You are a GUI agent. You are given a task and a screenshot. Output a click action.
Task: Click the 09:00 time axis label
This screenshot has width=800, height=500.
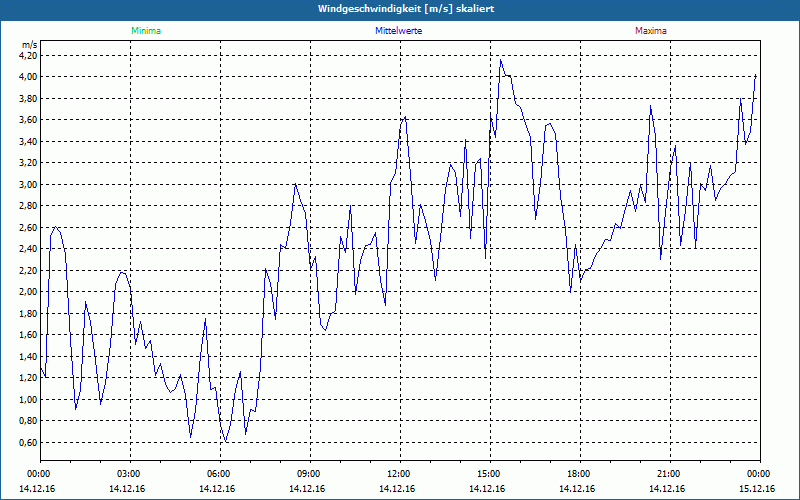coord(310,474)
